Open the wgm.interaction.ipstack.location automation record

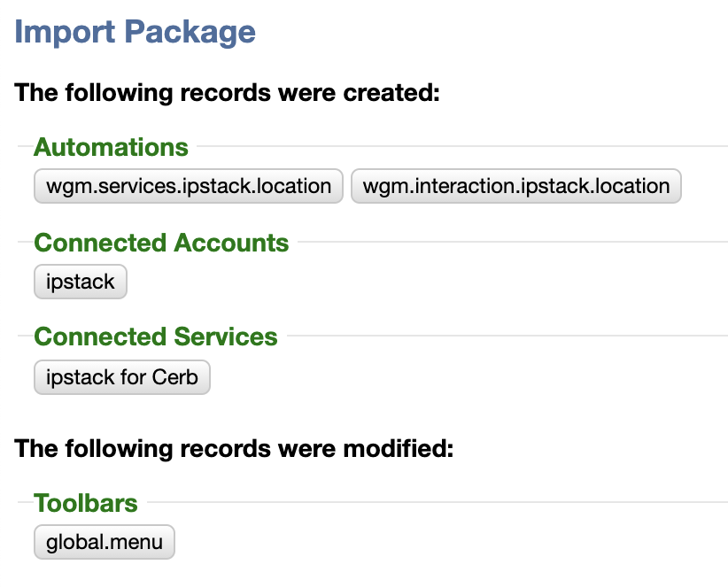pyautogui.click(x=515, y=186)
